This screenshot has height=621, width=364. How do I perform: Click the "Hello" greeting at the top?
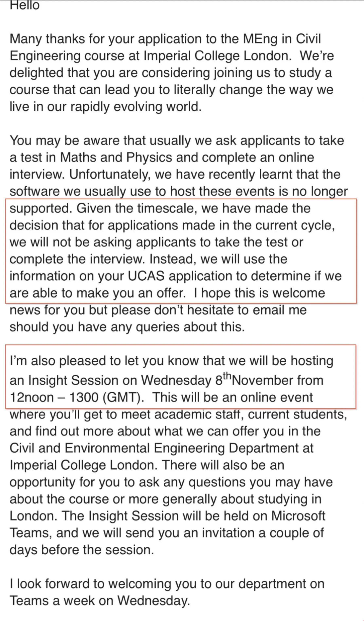(24, 5)
